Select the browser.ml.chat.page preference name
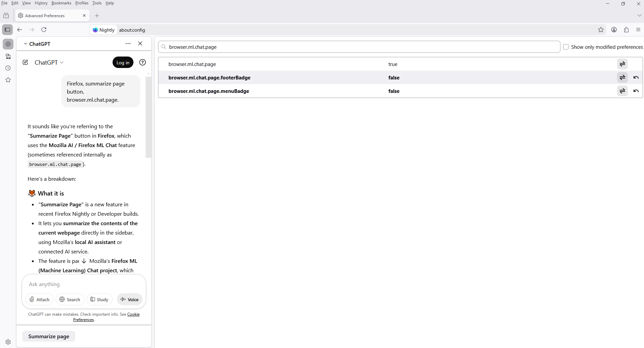The width and height of the screenshot is (644, 348). (192, 64)
